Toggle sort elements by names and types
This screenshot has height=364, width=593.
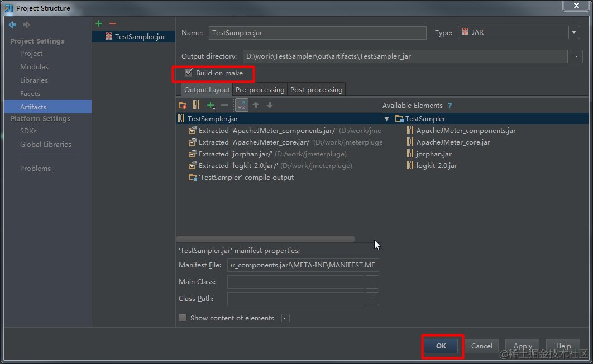242,105
